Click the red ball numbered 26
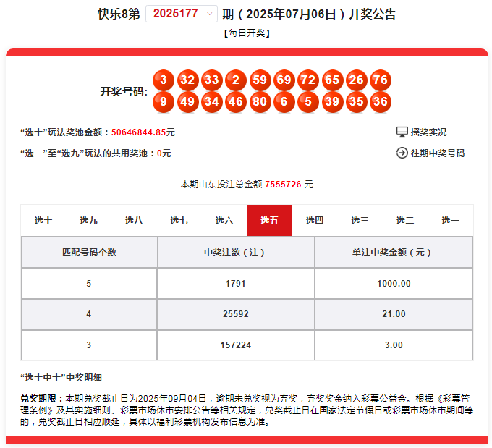The height and width of the screenshot is (448, 492). (357, 80)
